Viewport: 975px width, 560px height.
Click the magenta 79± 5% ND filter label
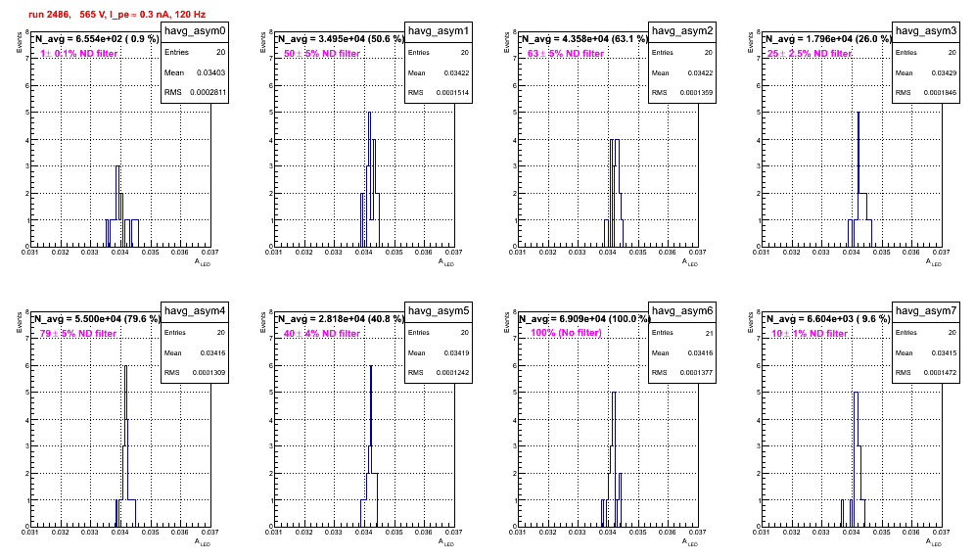pos(78,334)
